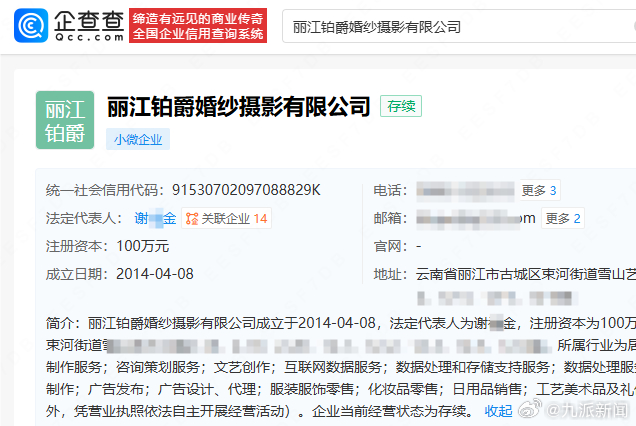Image resolution: width=636 pixels, height=426 pixels.
Task: Click the 小微企业 tag
Action: [138, 140]
